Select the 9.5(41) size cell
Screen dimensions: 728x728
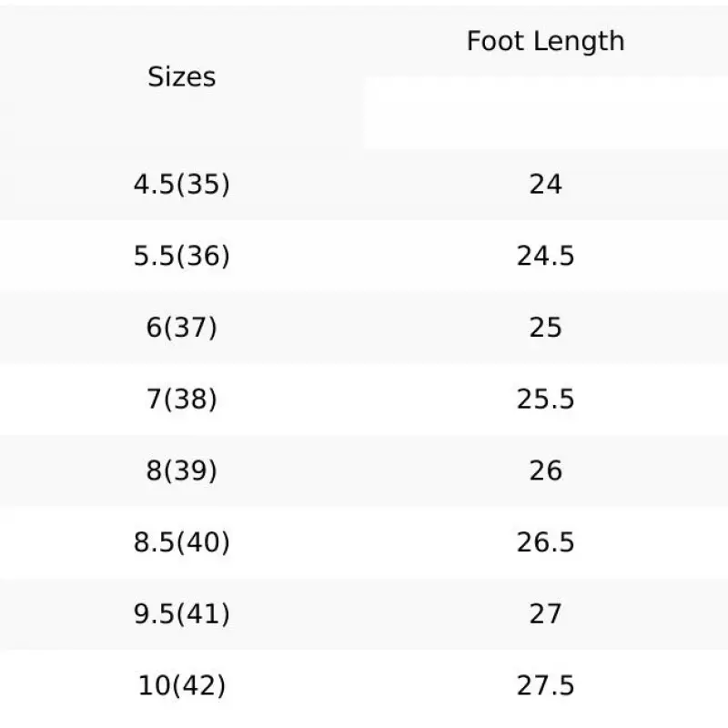(182, 614)
